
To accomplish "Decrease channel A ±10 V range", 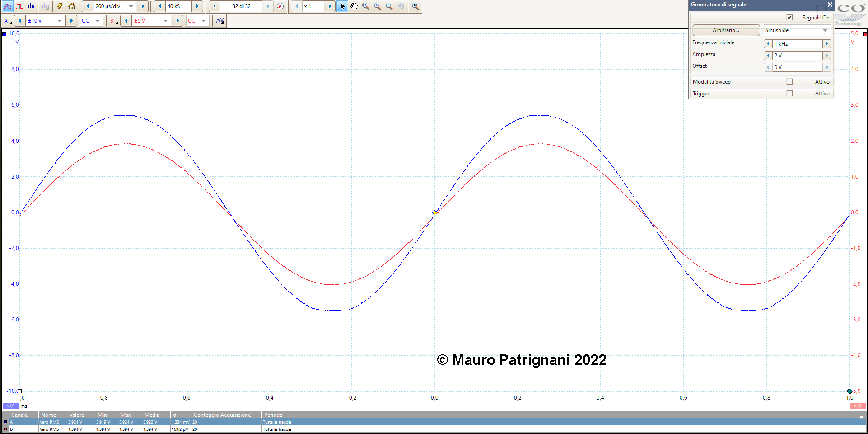I will pos(20,21).
